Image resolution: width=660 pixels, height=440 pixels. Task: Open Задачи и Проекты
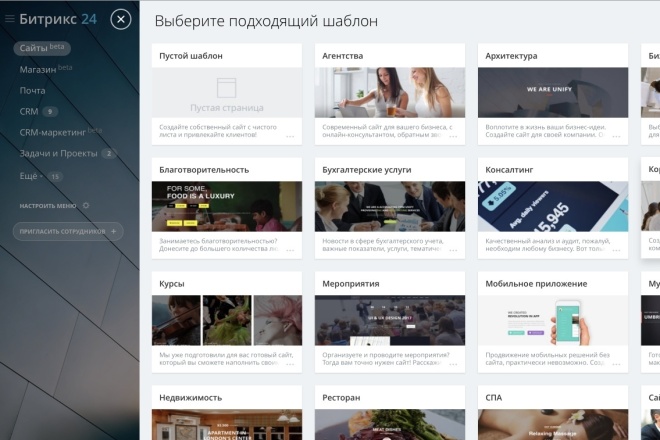click(58, 153)
